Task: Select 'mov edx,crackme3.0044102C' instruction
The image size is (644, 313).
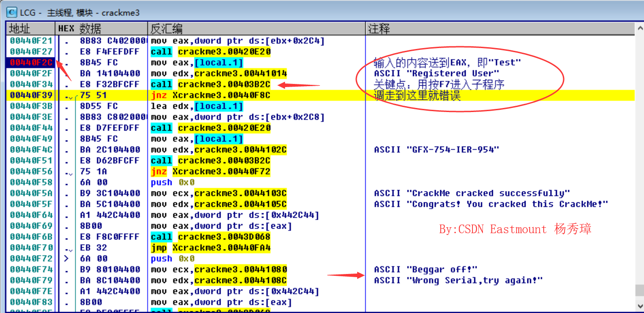Action: pos(219,150)
